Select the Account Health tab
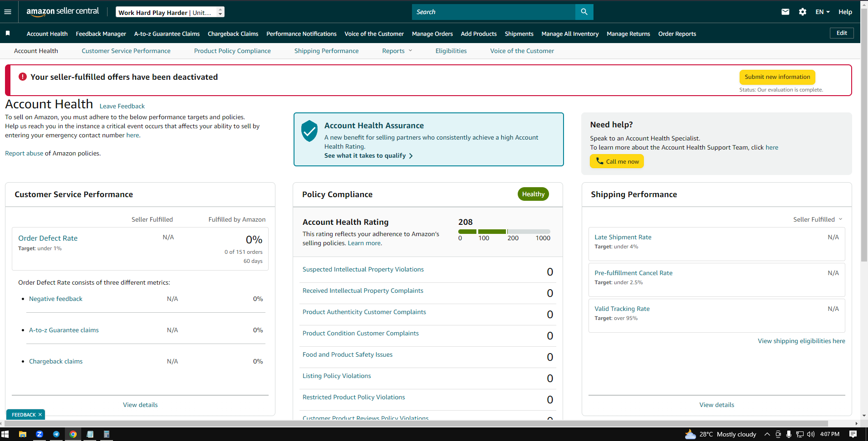Viewport: 868px width, 441px height. coord(36,51)
